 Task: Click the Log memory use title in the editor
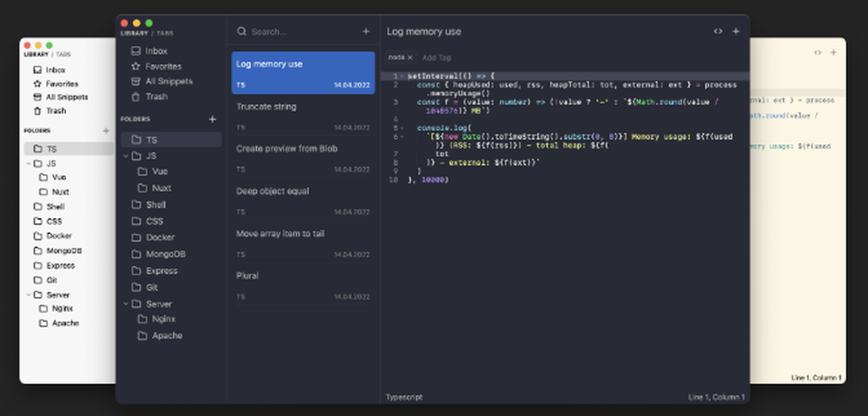tap(424, 31)
